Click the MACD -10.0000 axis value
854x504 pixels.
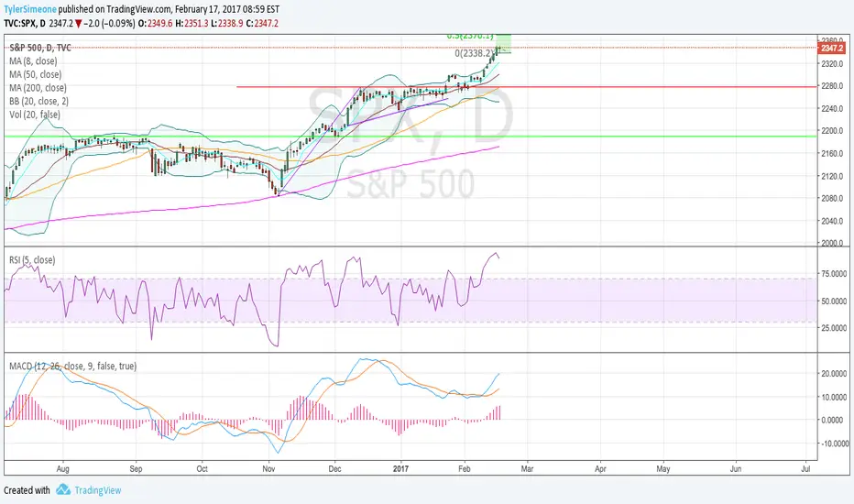click(x=834, y=444)
